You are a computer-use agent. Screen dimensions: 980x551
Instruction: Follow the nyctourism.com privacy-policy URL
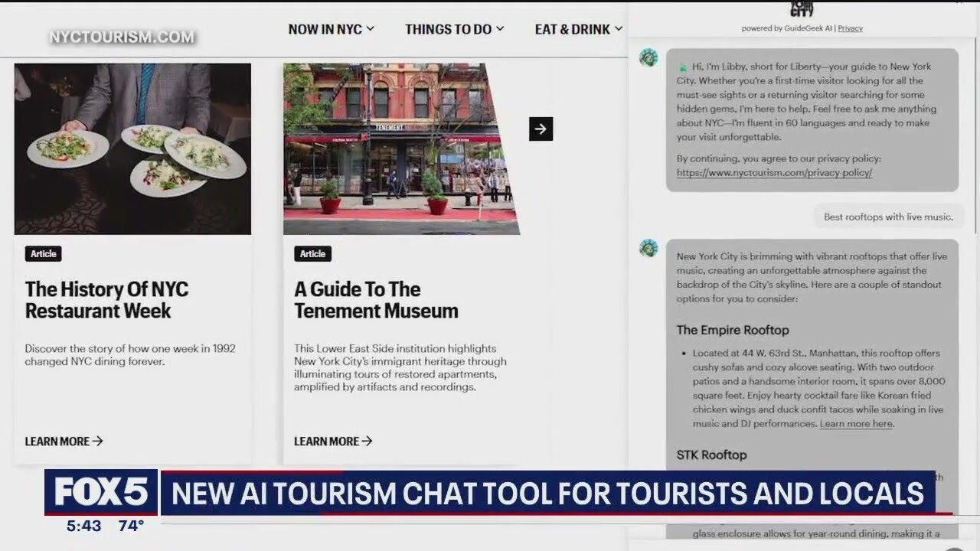coord(774,173)
